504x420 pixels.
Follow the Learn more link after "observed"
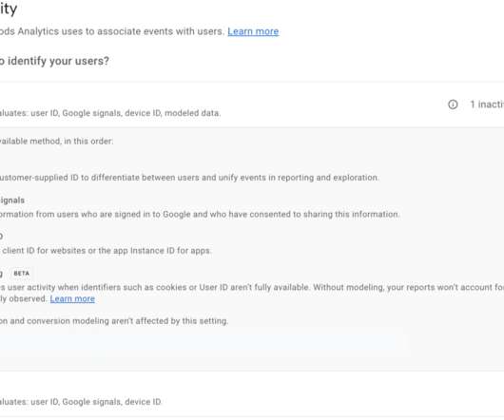coord(72,298)
